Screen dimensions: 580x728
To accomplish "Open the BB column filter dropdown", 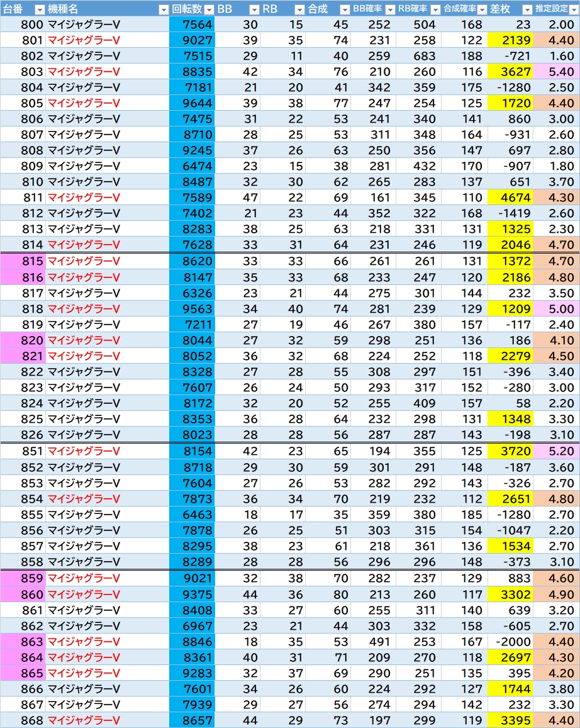I will pos(254,9).
